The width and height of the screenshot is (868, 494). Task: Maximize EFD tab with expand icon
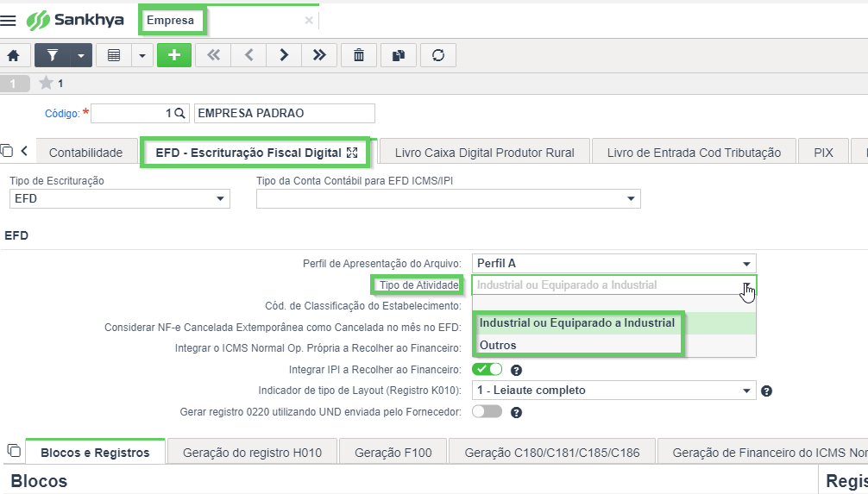352,153
